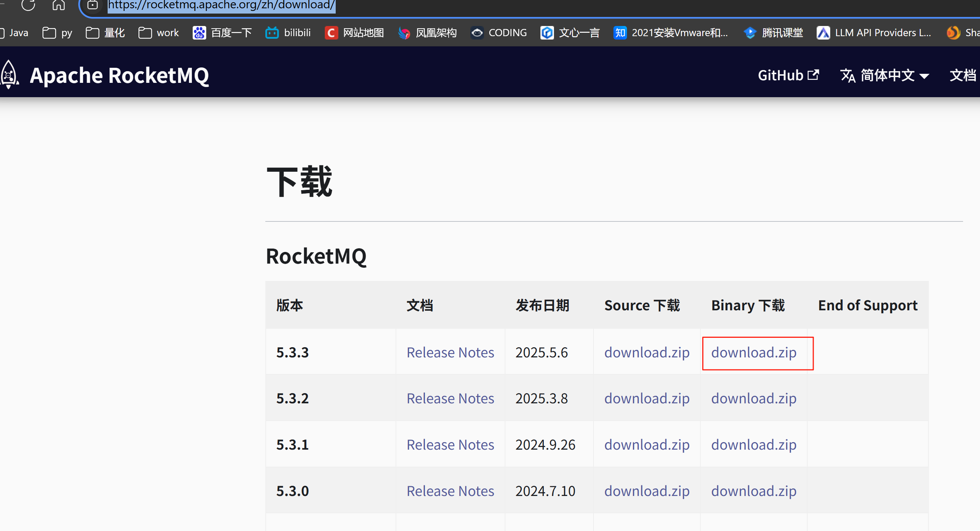Open the 腾讯课堂 bookmark
This screenshot has width=980, height=531.
pos(773,33)
